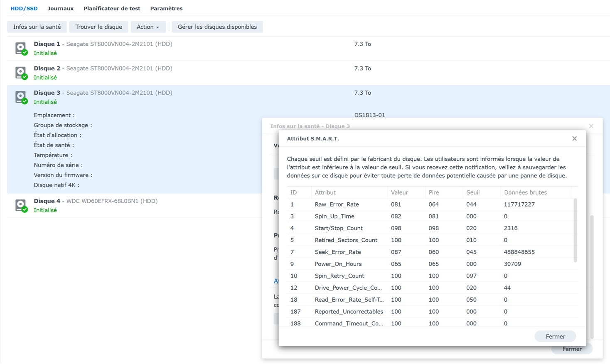Sort by the Attribut column header
Image resolution: width=610 pixels, height=364 pixels.
(x=349, y=192)
